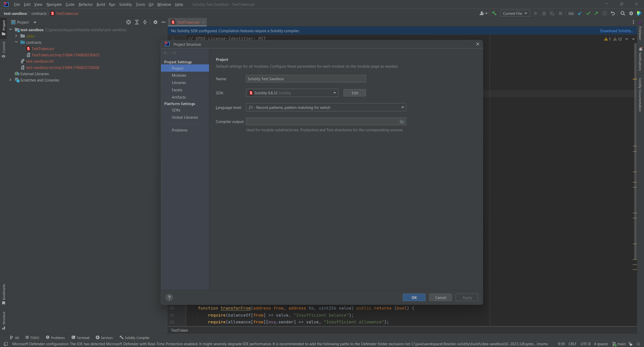Click the OK button
This screenshot has height=347, width=644.
tap(414, 297)
